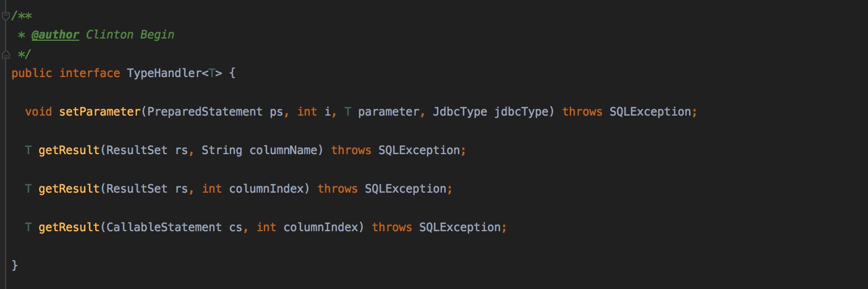The width and height of the screenshot is (868, 289).
Task: Place cursor on public keyword
Action: (32, 73)
